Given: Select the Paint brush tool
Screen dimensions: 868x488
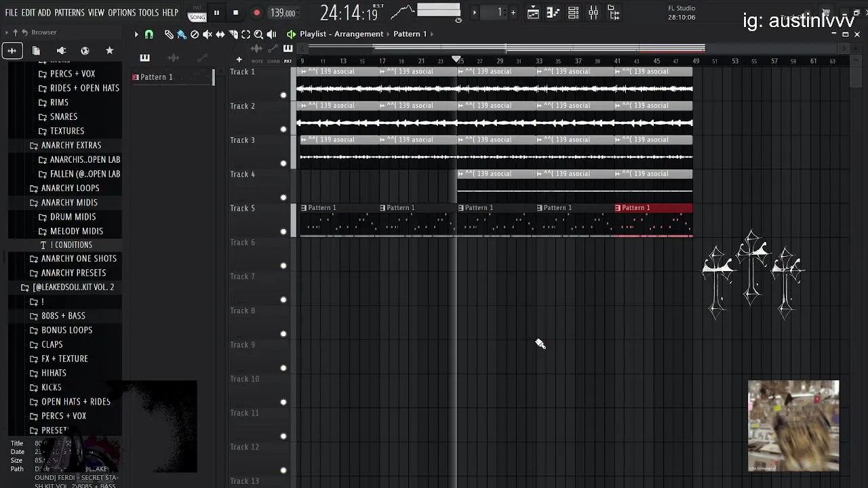Looking at the screenshot, I should tap(182, 34).
